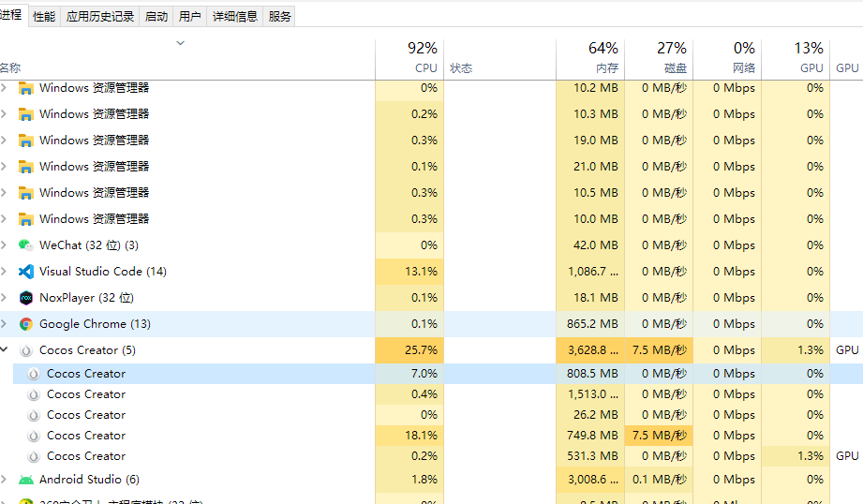863x504 pixels.
Task: Click the 7.0% CPU cell
Action: click(x=409, y=374)
